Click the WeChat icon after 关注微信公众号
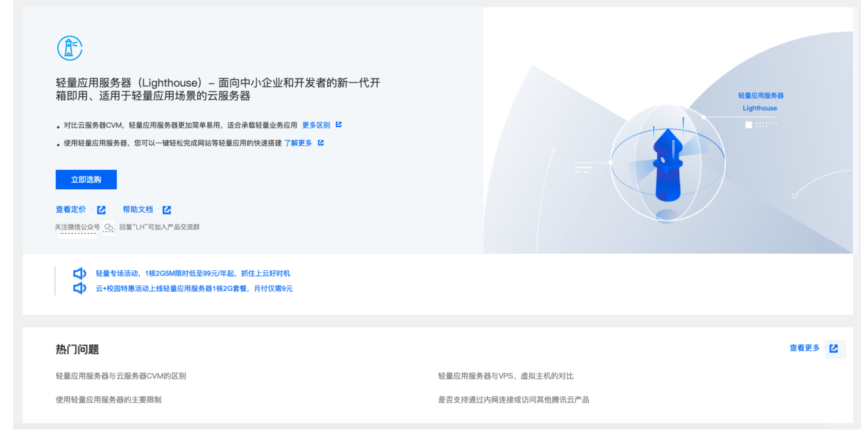The height and width of the screenshot is (439, 868). [x=108, y=227]
